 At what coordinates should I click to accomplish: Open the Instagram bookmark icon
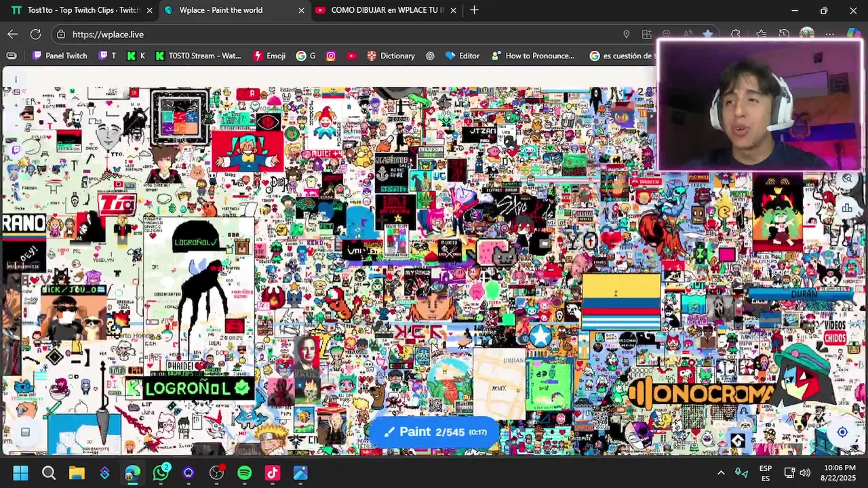(x=331, y=56)
